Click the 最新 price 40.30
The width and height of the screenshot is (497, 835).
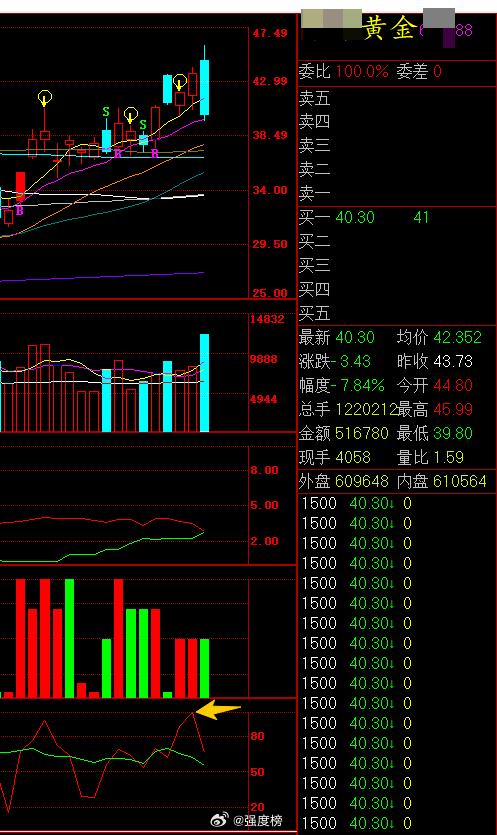click(x=355, y=337)
